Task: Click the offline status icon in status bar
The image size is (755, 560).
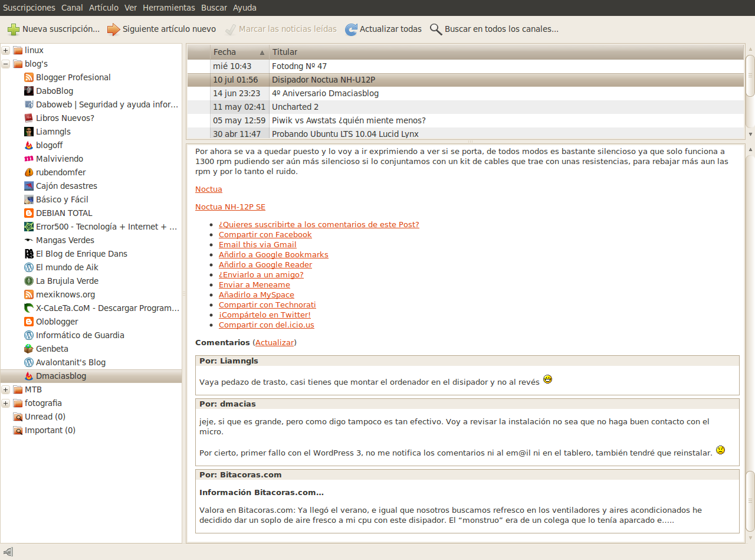Action: pos(8,552)
